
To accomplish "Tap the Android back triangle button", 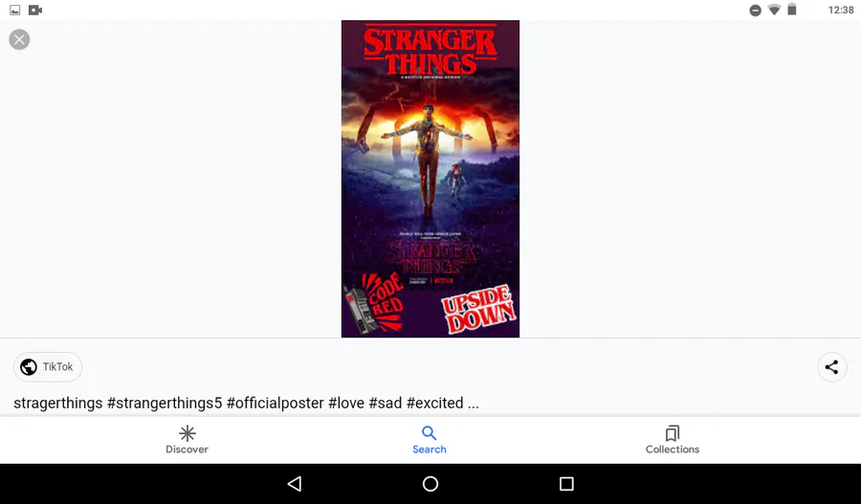I will 295,484.
